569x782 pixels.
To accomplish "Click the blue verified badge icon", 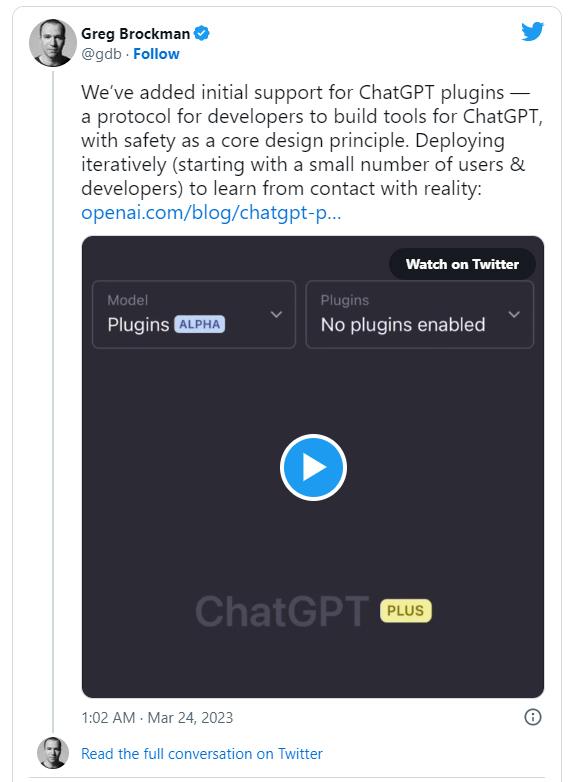I will click(x=201, y=33).
